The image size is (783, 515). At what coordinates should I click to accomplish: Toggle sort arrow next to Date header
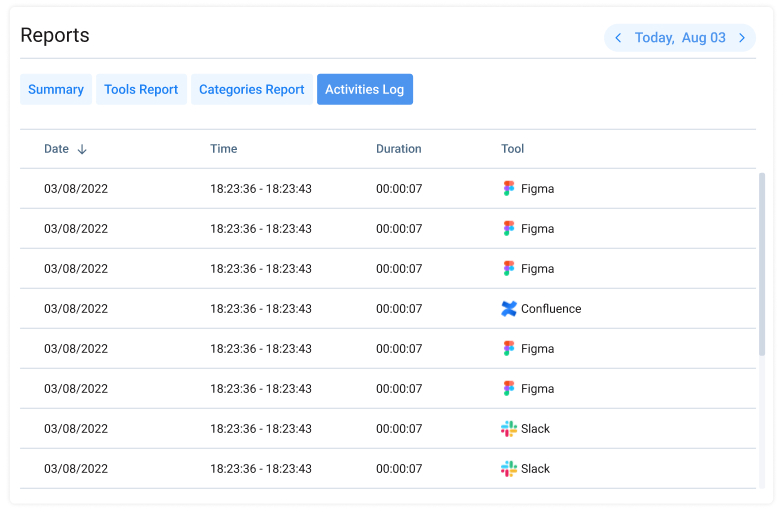point(82,149)
